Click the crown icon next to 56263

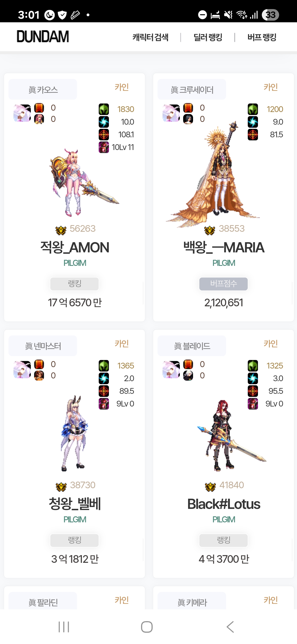(x=61, y=230)
